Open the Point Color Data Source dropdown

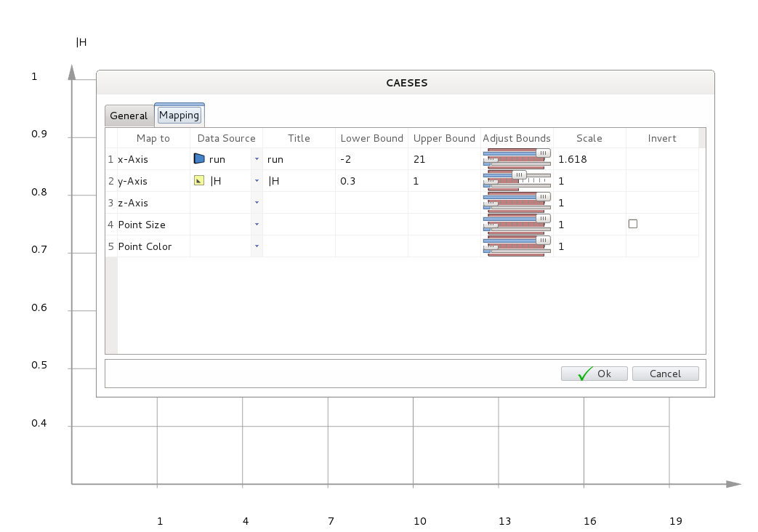[257, 246]
